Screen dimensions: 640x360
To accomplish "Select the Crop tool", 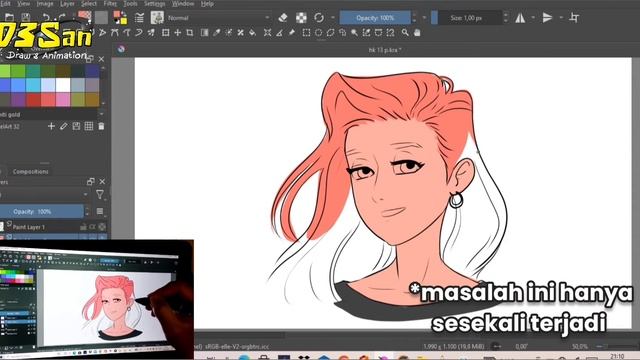I will [190, 33].
